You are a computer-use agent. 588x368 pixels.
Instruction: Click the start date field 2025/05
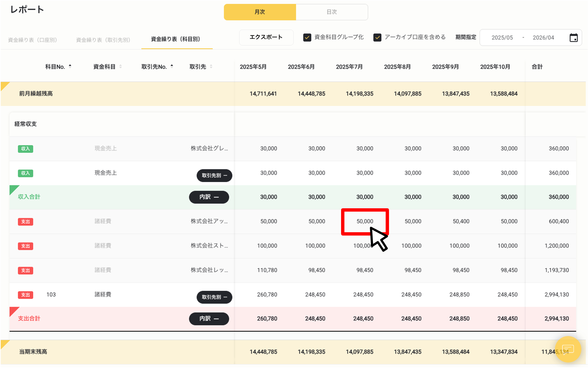click(502, 37)
